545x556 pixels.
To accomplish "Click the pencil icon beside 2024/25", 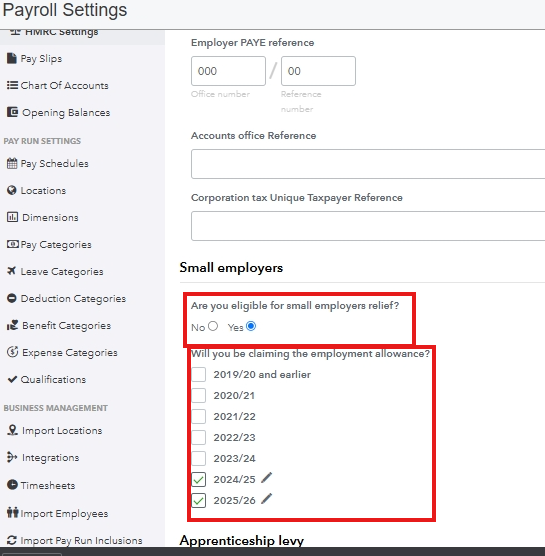I will [266, 478].
